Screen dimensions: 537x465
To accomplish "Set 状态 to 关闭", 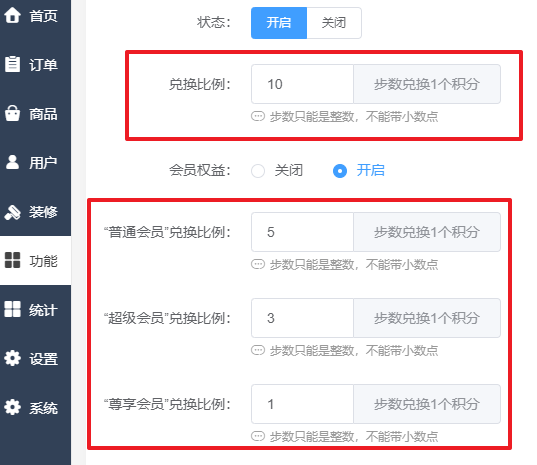I will [x=334, y=23].
